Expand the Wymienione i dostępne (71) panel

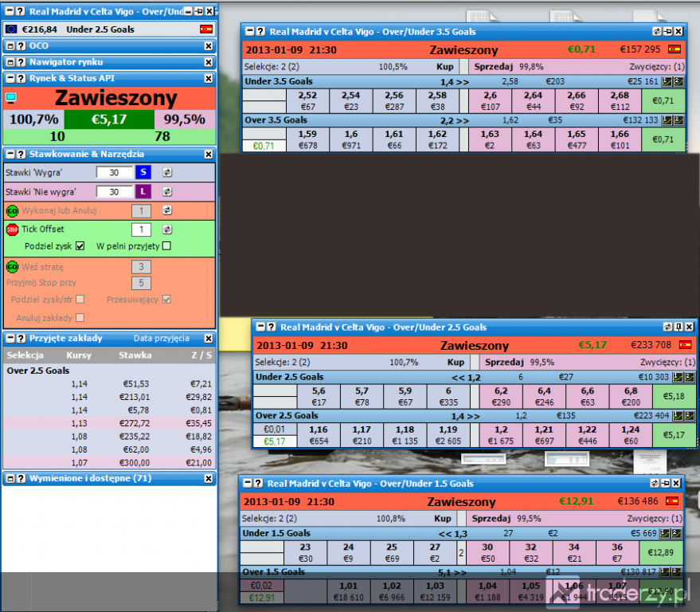pos(10,478)
